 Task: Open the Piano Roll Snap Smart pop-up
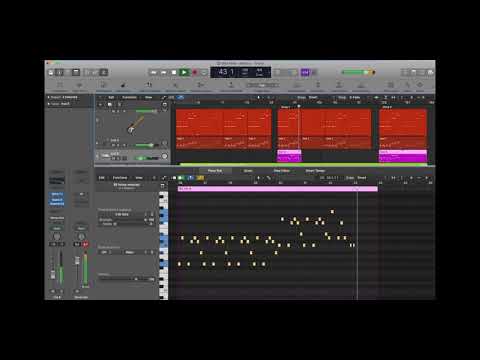click(x=362, y=178)
